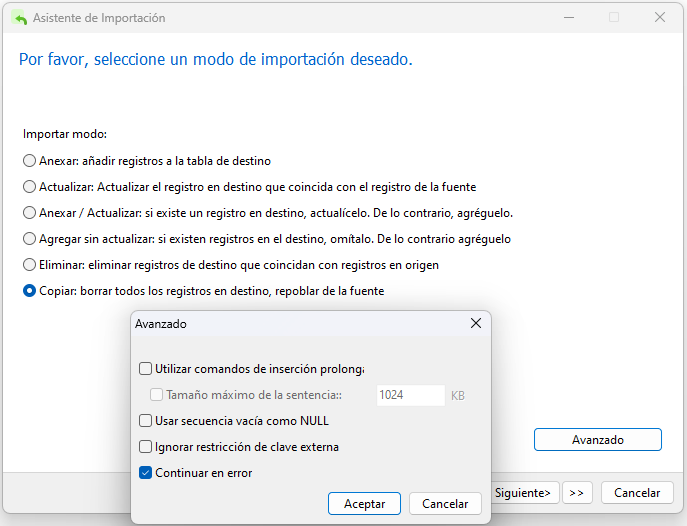Select the Eliminar import mode
The image size is (687, 526).
pyautogui.click(x=29, y=265)
